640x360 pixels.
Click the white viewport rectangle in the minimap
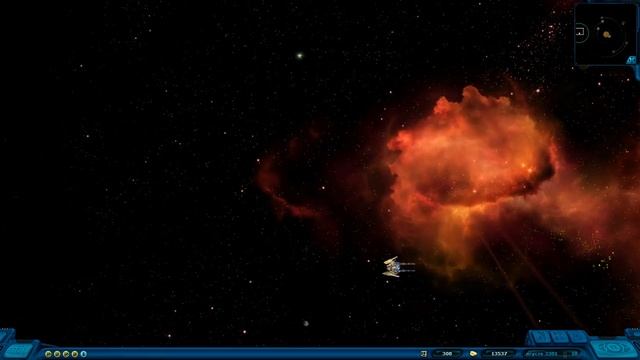click(x=580, y=32)
